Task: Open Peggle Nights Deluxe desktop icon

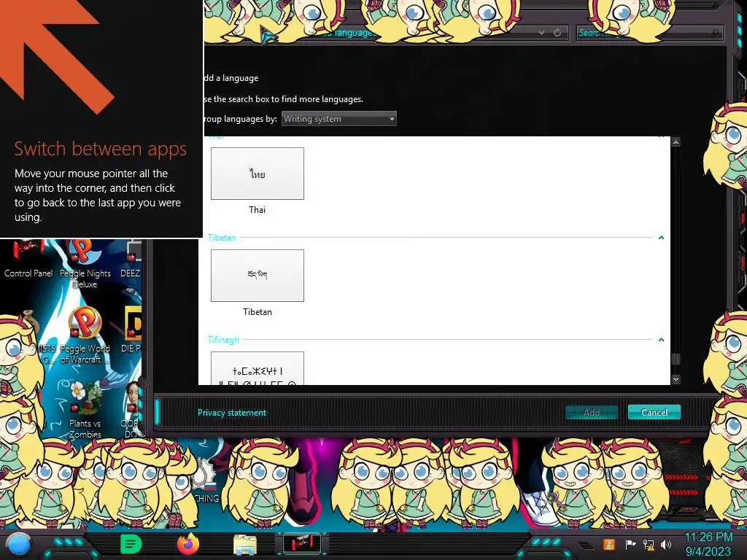Action: 85,264
